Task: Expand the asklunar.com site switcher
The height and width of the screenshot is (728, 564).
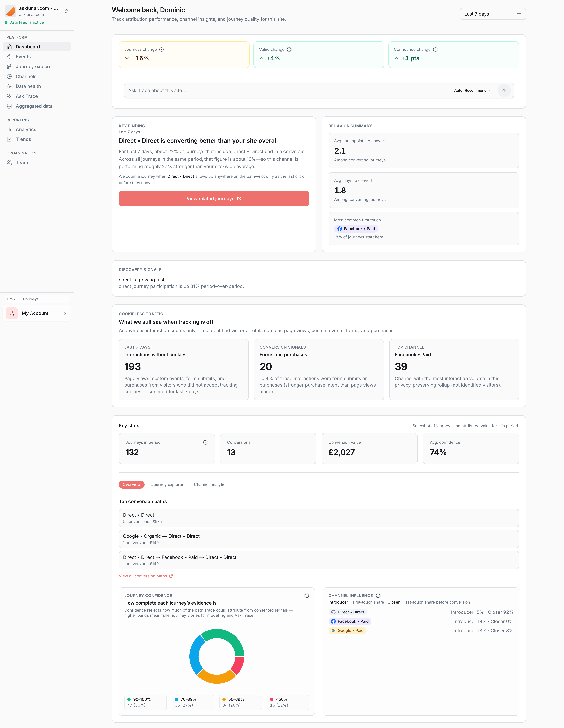Action: [x=66, y=11]
